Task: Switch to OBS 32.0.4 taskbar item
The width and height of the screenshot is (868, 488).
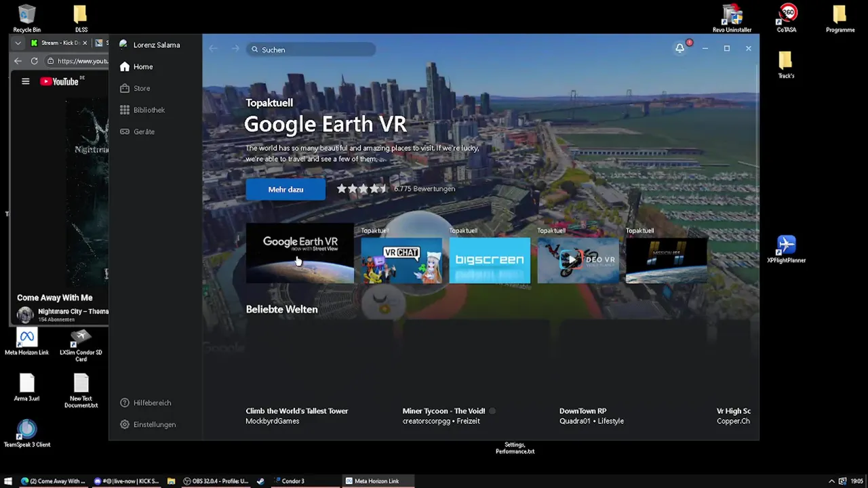Action: point(217,481)
